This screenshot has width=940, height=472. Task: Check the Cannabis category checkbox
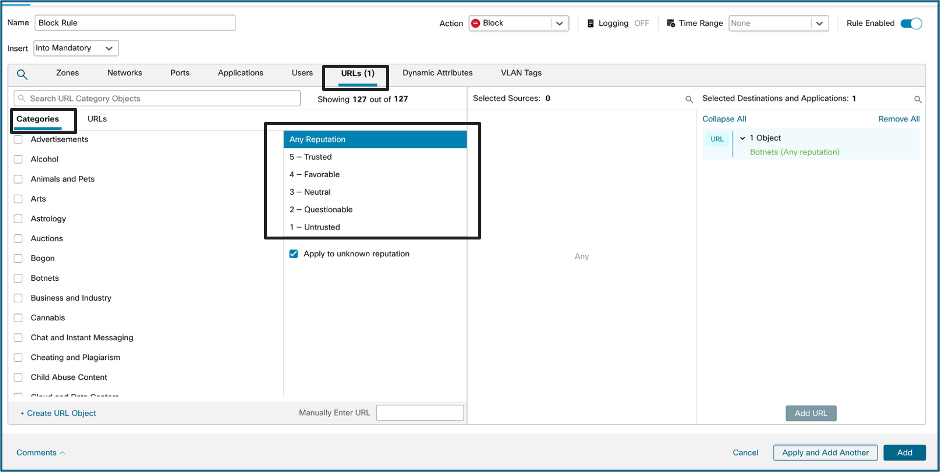[x=19, y=318]
